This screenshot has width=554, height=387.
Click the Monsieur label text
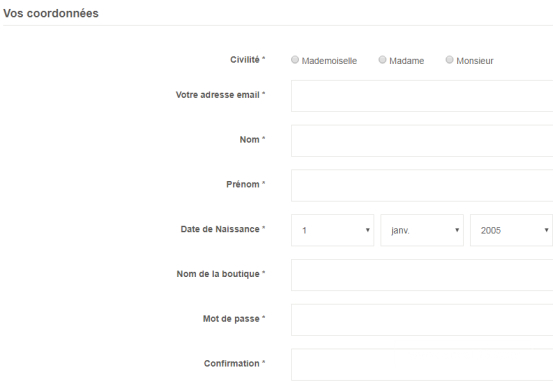tap(475, 61)
